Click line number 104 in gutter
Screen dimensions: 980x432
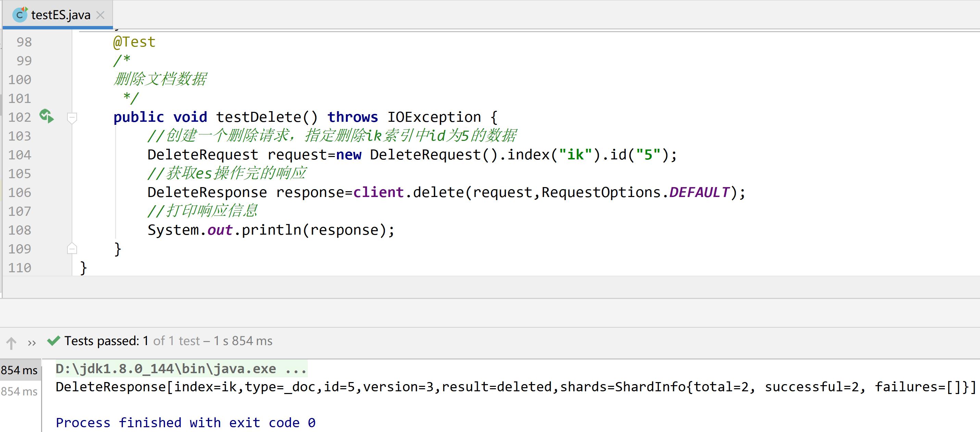pos(20,155)
